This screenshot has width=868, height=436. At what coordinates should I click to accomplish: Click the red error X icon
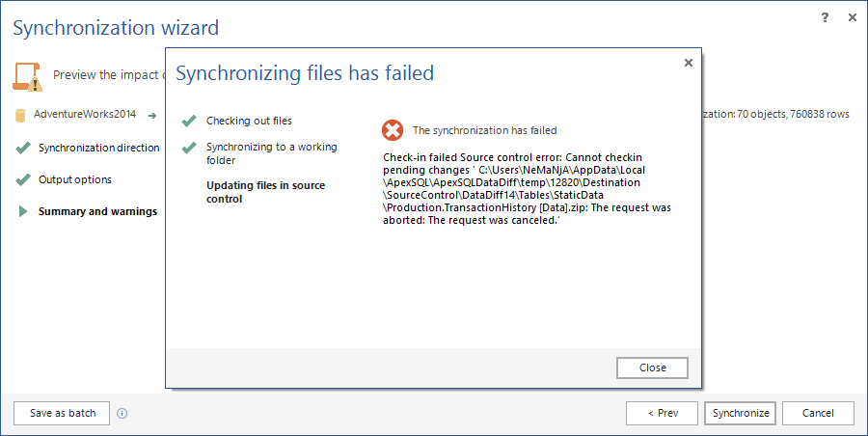click(393, 130)
